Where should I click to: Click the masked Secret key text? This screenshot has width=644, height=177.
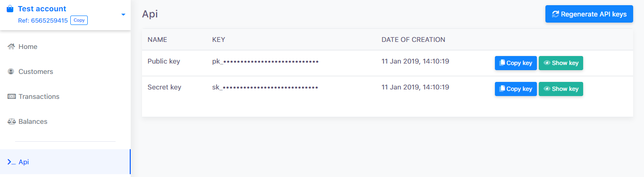point(265,88)
